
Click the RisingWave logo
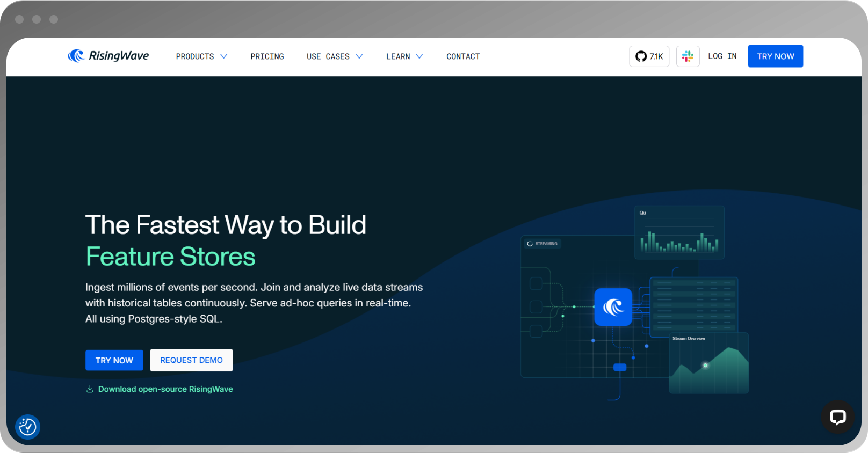(x=108, y=56)
